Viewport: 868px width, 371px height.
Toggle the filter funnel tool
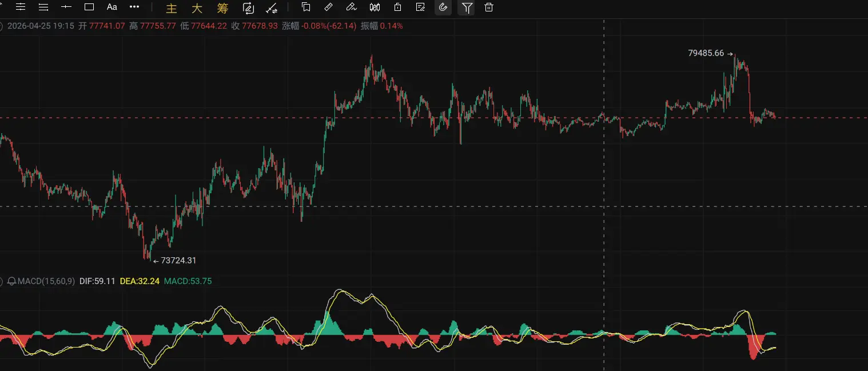(x=467, y=7)
